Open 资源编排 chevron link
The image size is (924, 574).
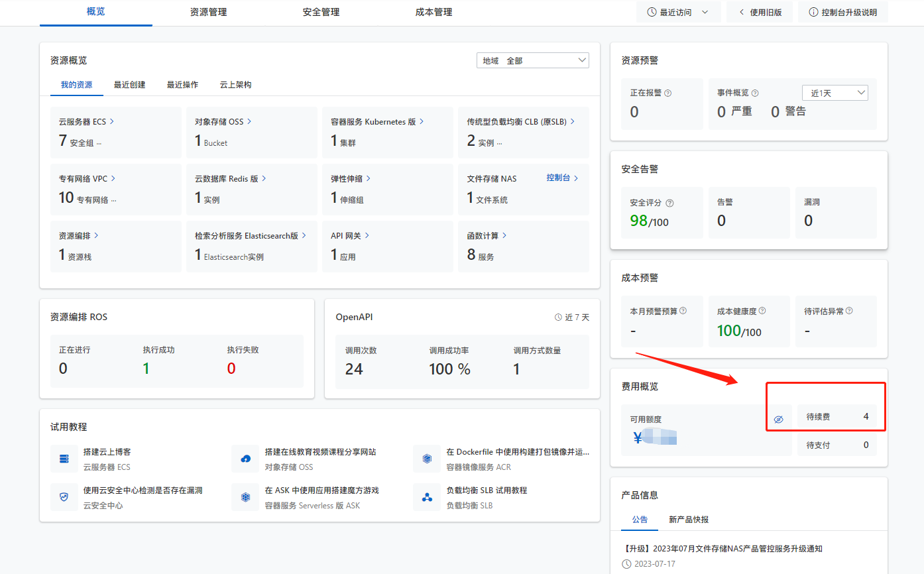click(x=97, y=235)
